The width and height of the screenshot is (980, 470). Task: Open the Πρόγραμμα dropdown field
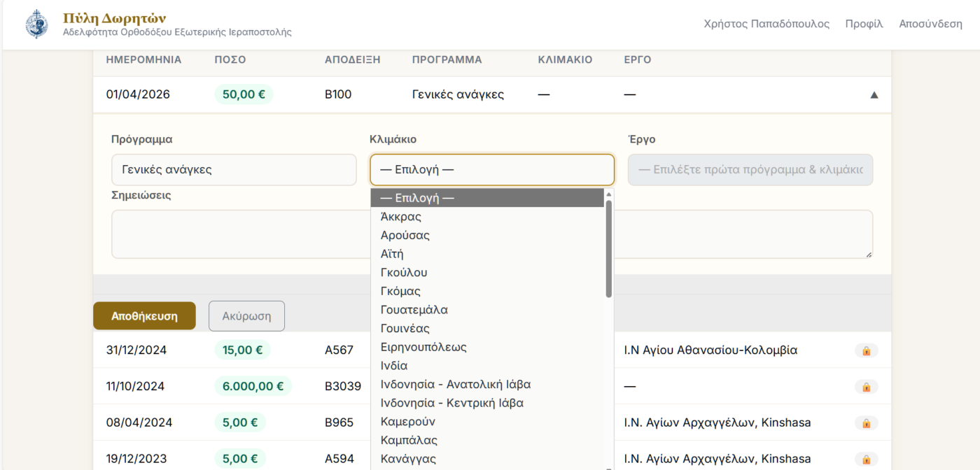(x=234, y=170)
